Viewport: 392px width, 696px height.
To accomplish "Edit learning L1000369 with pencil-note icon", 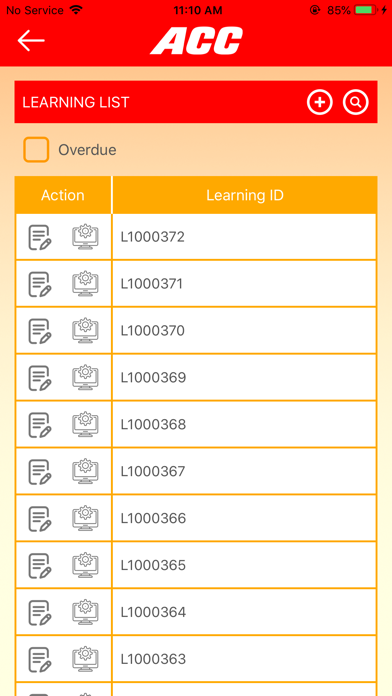I will pos(40,378).
